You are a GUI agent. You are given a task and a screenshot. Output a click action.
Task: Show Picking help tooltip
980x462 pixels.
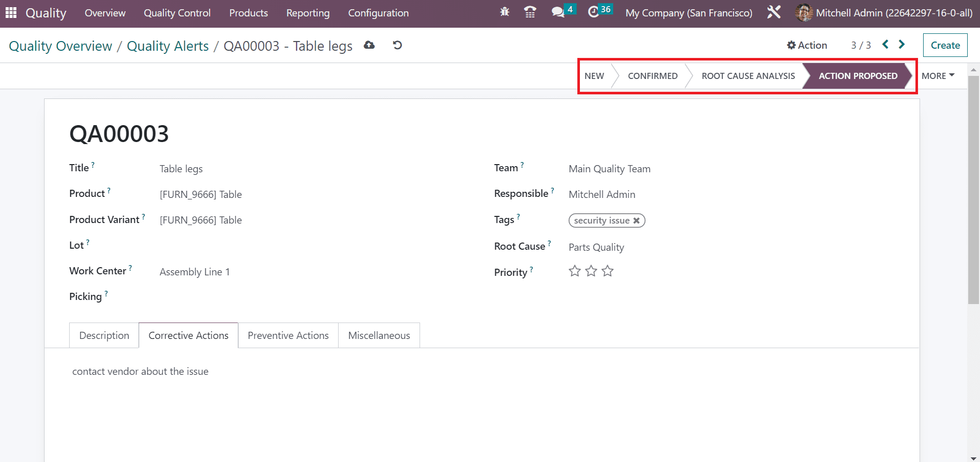106,294
